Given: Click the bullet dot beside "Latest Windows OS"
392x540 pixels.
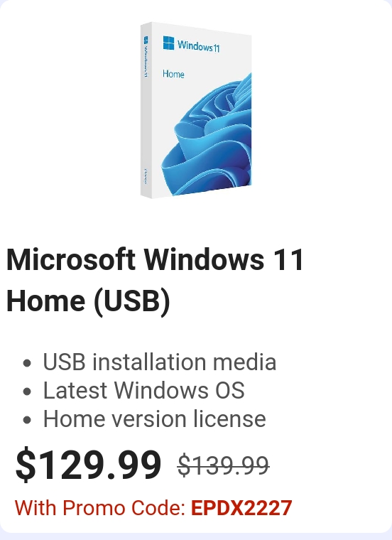Looking at the screenshot, I should click(27, 391).
